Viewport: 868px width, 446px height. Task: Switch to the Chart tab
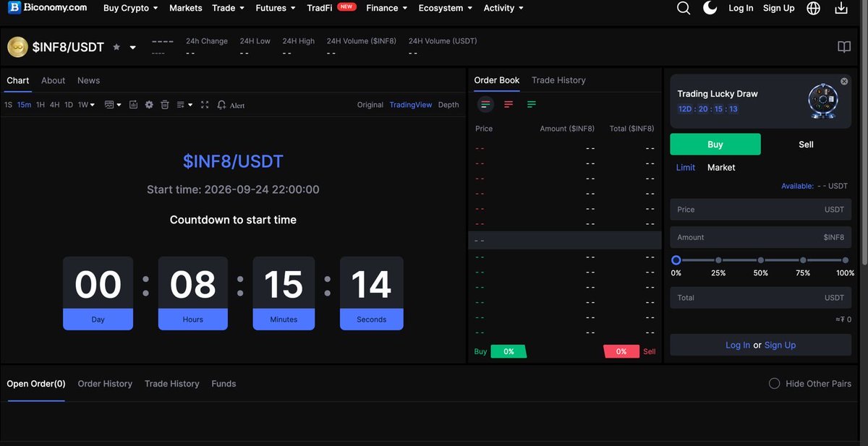tap(18, 80)
